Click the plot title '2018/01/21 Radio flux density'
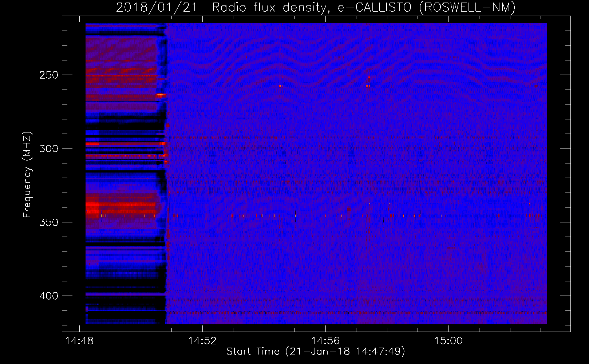The width and height of the screenshot is (589, 364). [221, 7]
